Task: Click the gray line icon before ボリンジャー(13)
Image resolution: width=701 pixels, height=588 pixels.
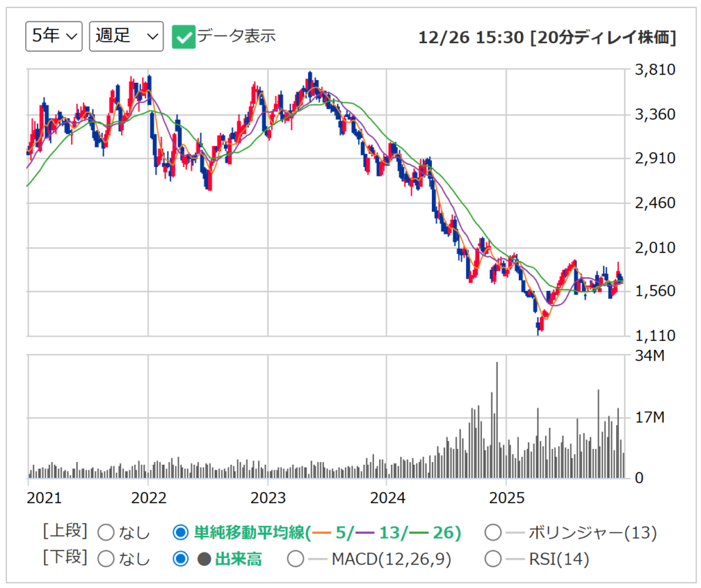Action: (x=515, y=533)
